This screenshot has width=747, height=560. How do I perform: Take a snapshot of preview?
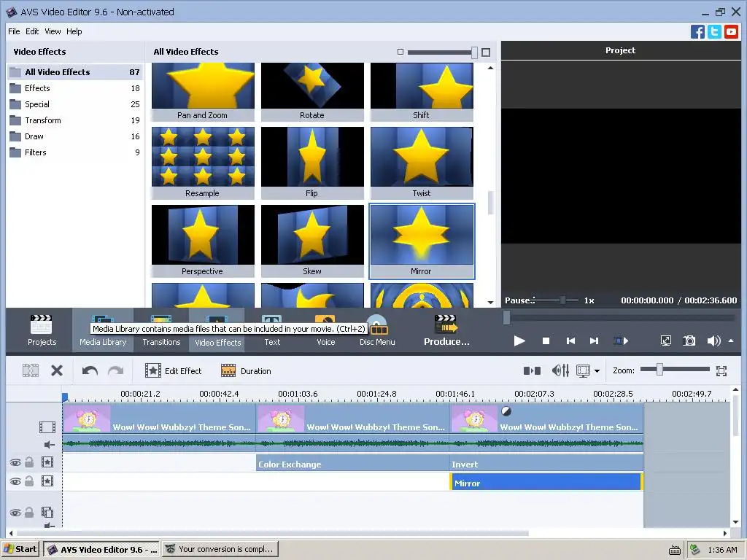point(689,341)
